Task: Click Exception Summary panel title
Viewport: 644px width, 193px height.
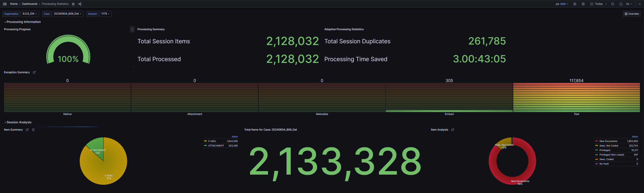Action: click(17, 72)
